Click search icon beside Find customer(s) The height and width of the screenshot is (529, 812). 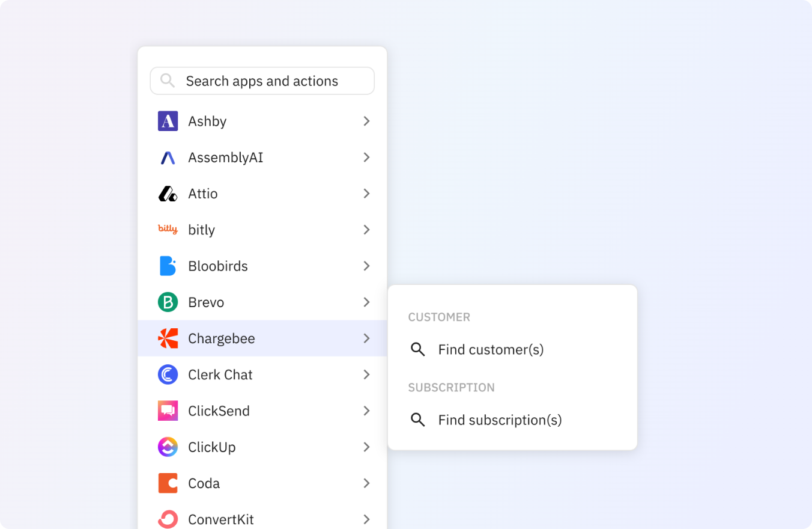coord(418,349)
